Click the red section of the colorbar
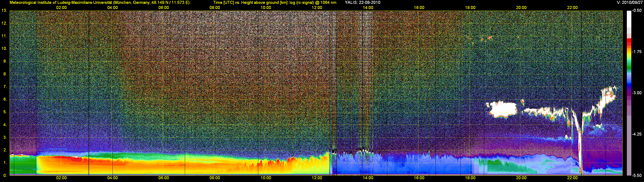This screenshot has width=644, height=182. click(x=629, y=42)
